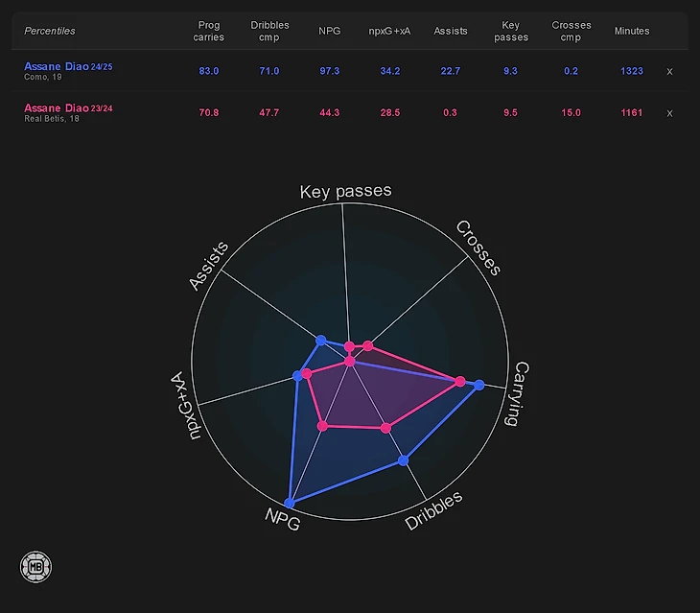Click the pink Key passes data point
700x613 pixels.
(350, 346)
